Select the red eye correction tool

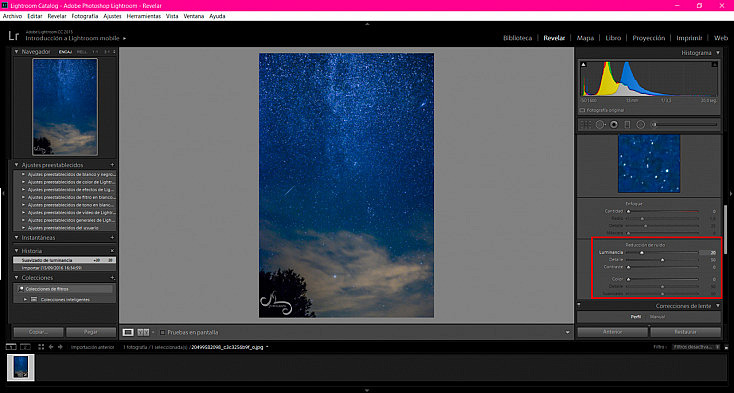tap(614, 124)
